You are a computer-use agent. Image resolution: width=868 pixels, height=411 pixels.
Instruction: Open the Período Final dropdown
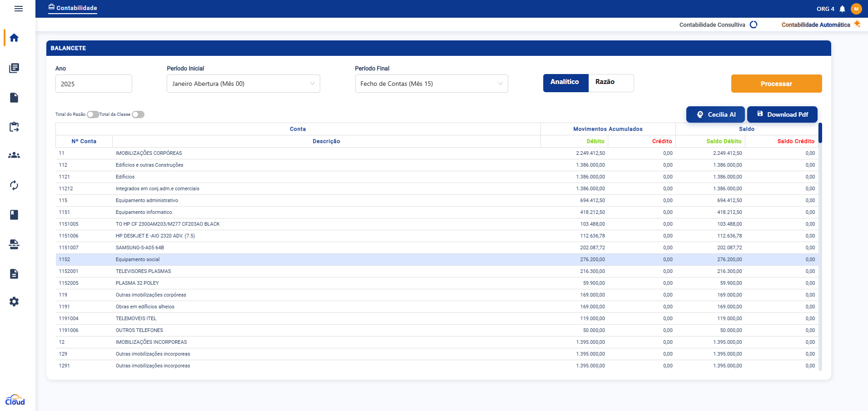[x=431, y=84]
